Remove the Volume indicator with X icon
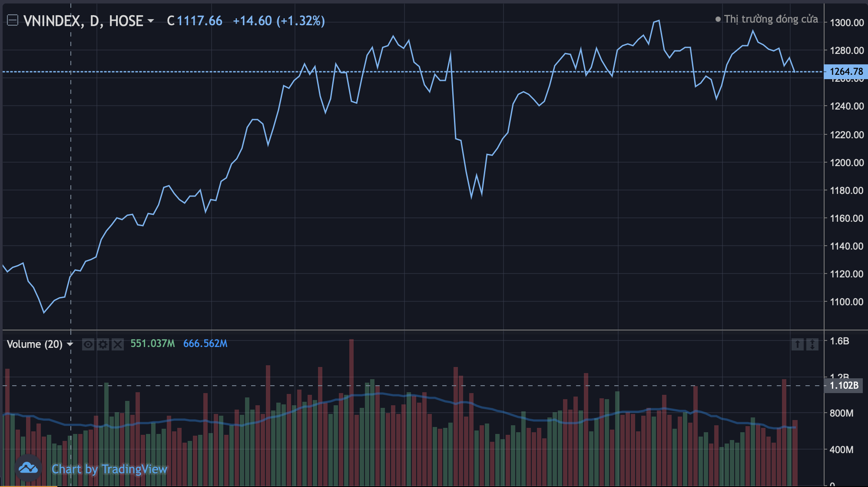Viewport: 868px width, 487px height. [x=118, y=344]
